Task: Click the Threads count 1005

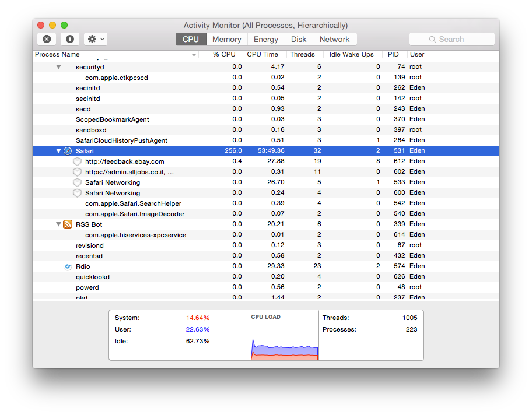Action: 410,318
